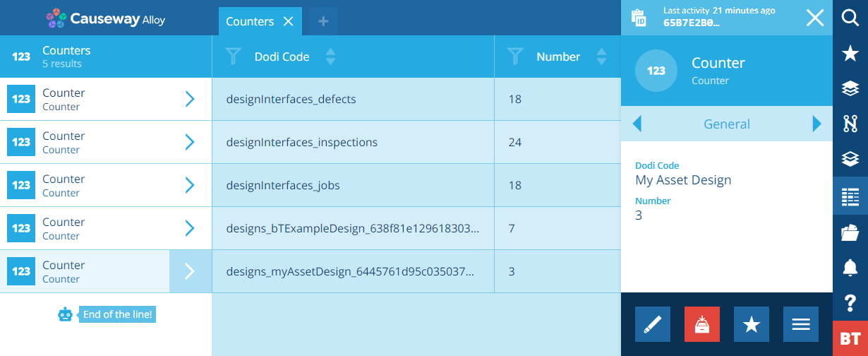Select the General section heading
868x356 pixels.
click(x=727, y=124)
